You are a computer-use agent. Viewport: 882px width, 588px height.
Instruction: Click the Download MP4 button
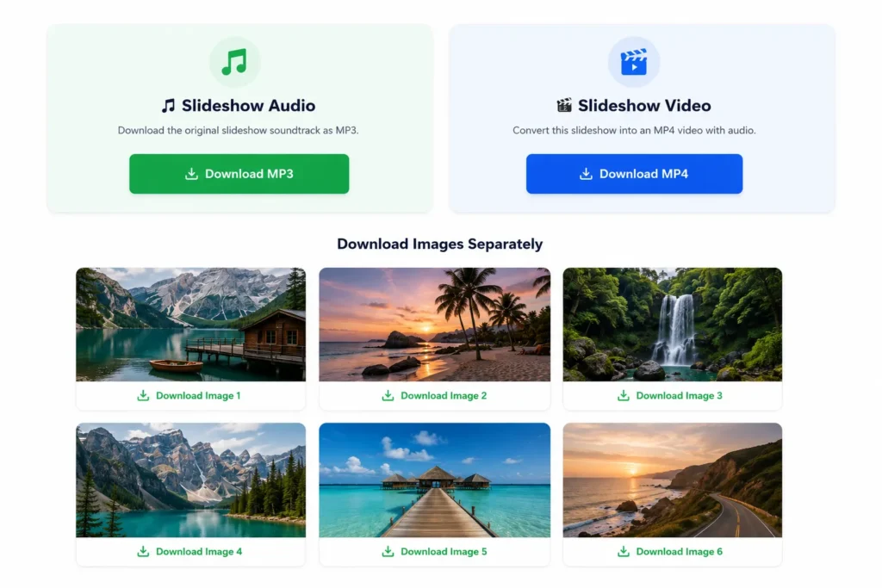point(634,174)
